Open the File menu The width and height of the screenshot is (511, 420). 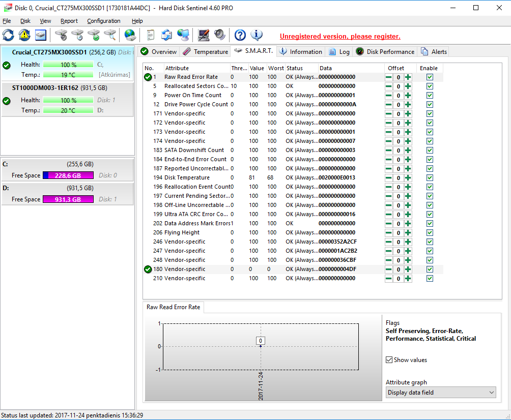point(7,21)
